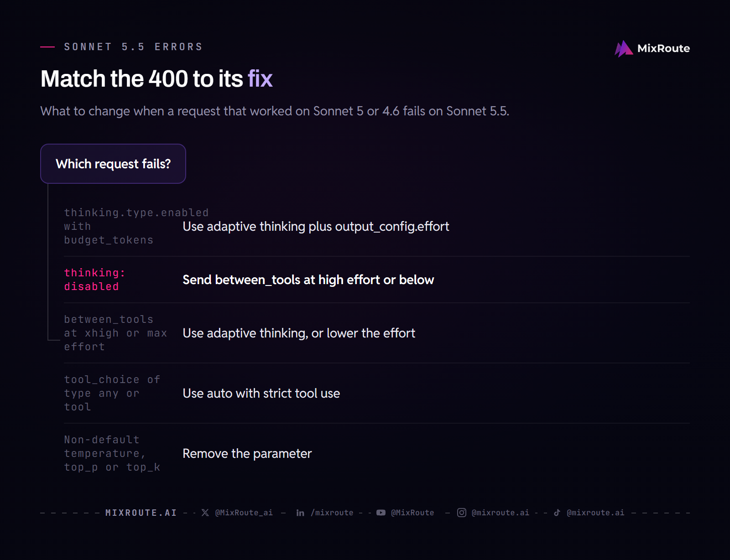Click the YouTube icon in footer
Viewport: 730px width, 560px height.
[x=381, y=513]
